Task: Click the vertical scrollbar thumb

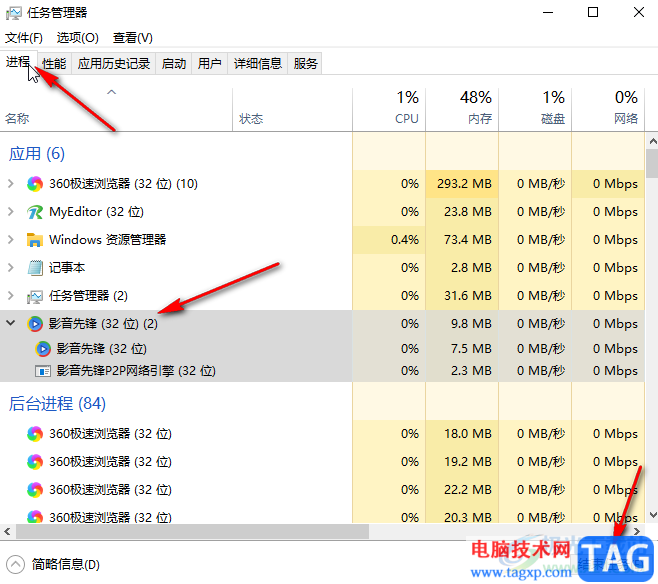Action: (653, 164)
